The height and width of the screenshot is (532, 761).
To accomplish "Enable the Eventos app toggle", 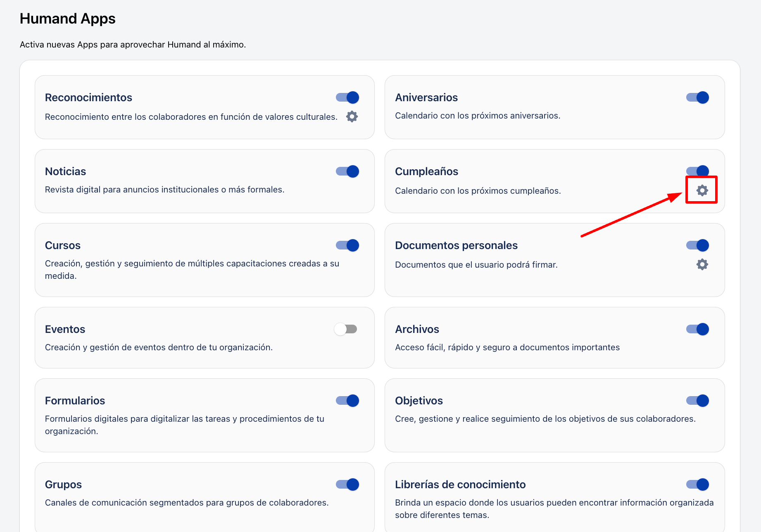I will [x=346, y=329].
